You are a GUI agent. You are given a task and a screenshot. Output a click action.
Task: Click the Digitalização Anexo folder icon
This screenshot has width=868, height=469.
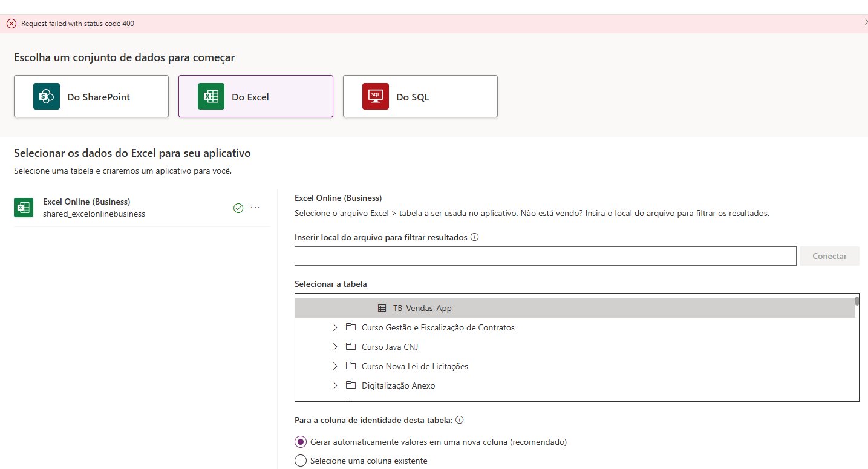[351, 385]
